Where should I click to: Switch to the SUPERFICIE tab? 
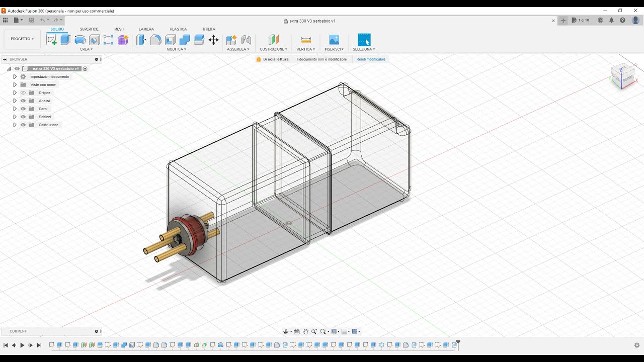[89, 29]
